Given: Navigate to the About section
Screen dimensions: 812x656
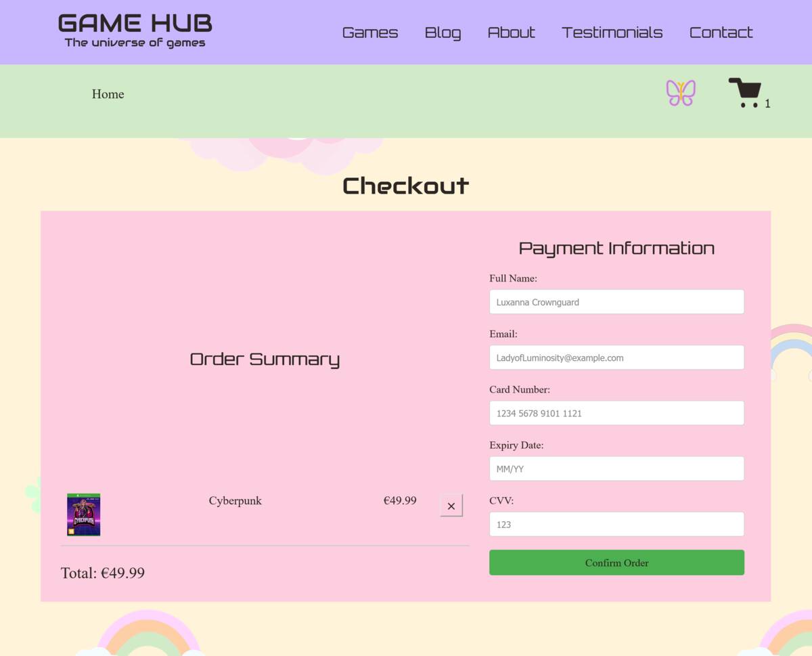Looking at the screenshot, I should point(511,32).
